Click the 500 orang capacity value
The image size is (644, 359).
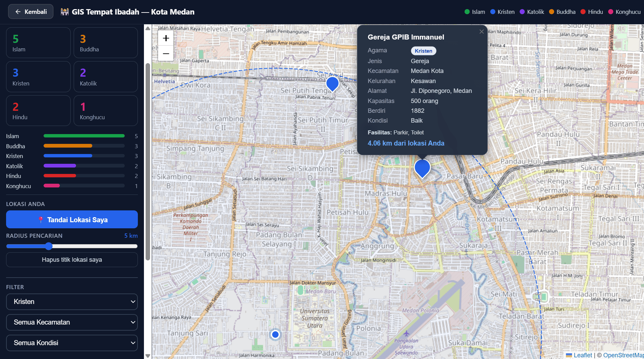(x=424, y=101)
